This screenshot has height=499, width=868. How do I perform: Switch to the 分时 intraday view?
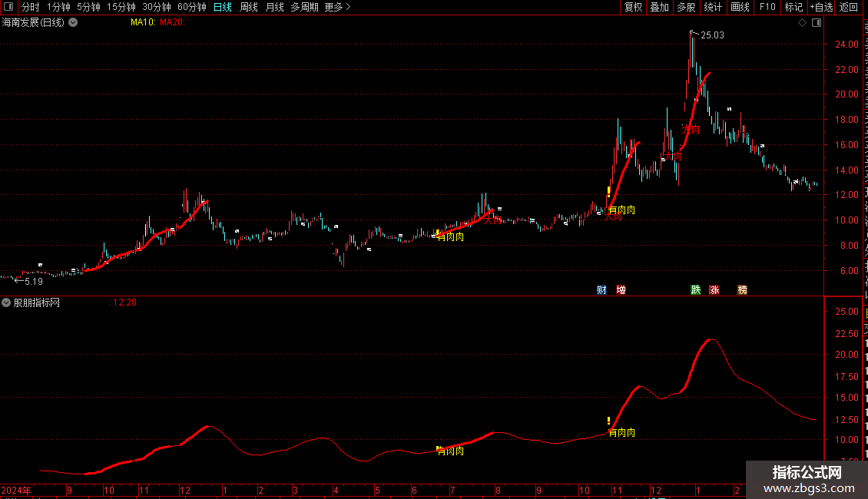31,7
